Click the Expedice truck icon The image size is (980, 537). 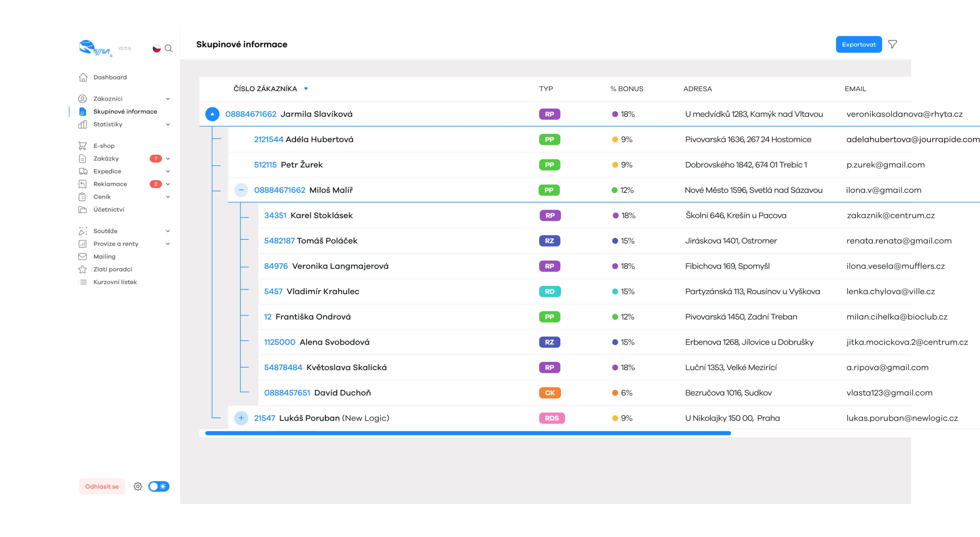pos(83,171)
